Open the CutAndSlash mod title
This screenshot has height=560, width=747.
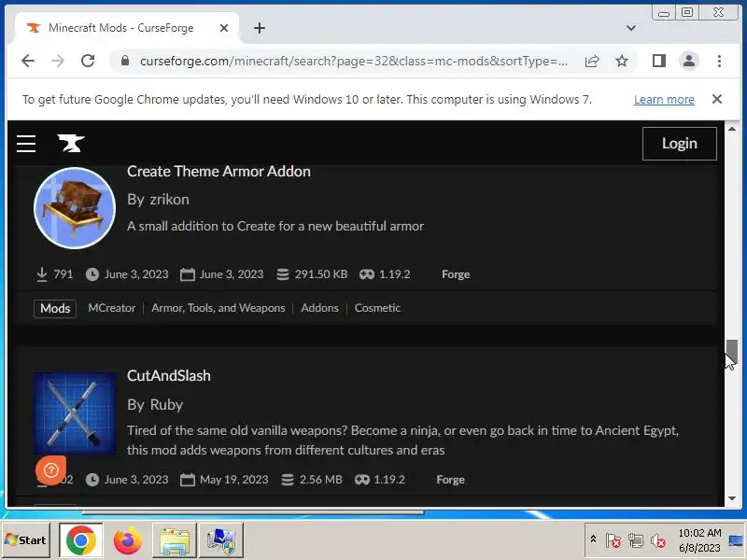coord(169,376)
